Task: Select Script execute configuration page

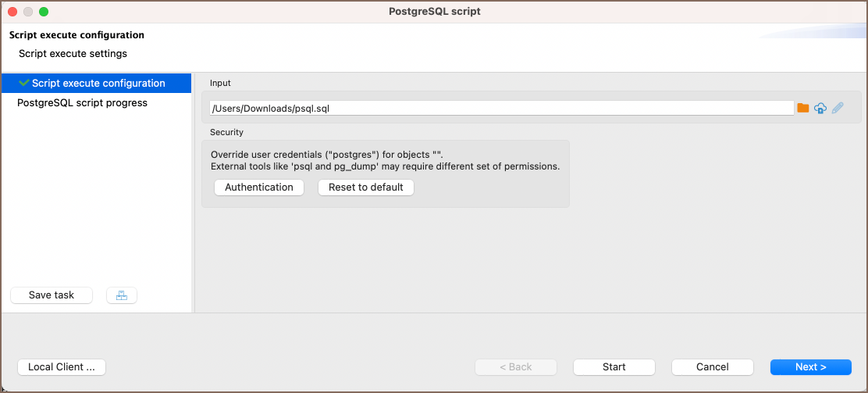Action: (x=98, y=83)
